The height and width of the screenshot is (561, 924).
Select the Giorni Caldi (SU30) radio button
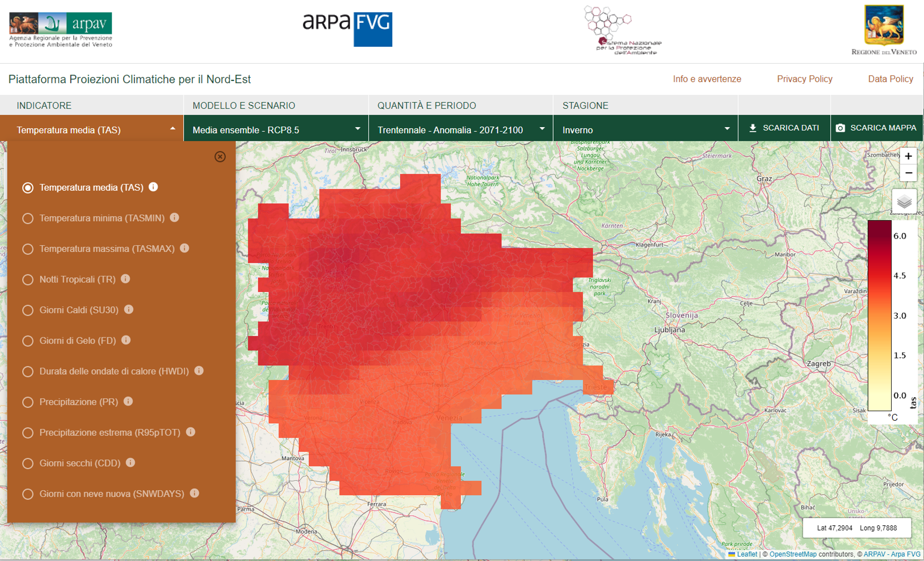point(28,310)
